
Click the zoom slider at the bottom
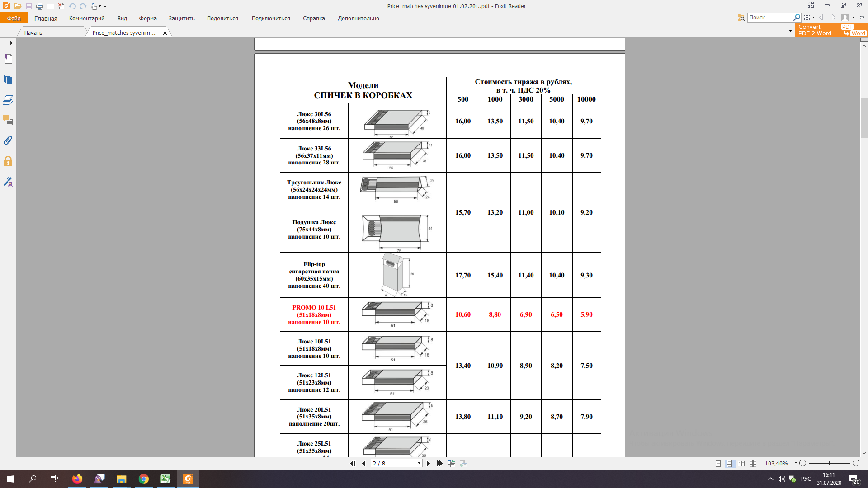coord(829,463)
